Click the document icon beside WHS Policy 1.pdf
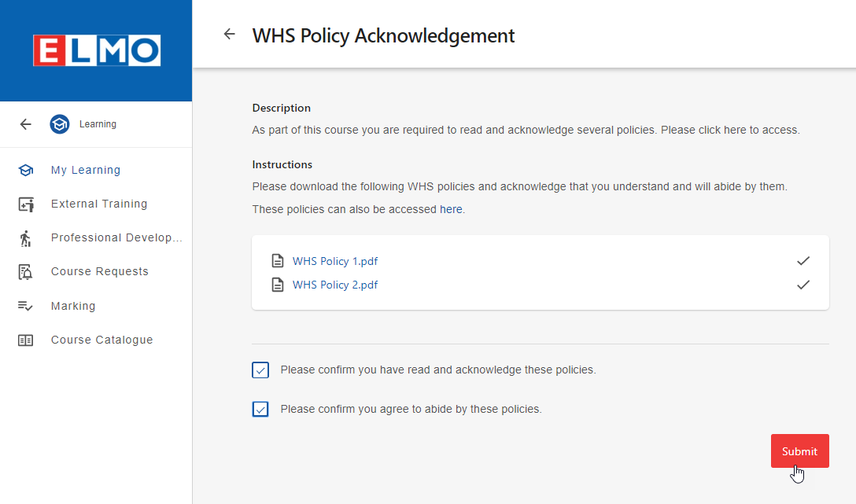Image resolution: width=856 pixels, height=504 pixels. [x=277, y=261]
